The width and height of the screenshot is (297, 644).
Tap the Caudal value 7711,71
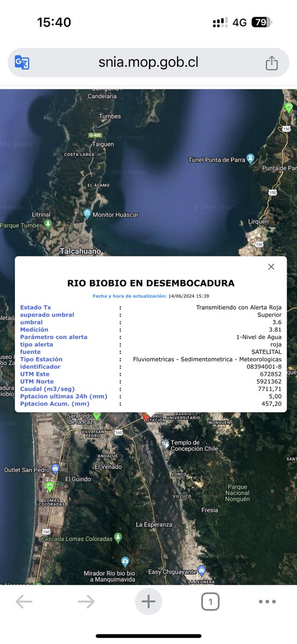pyautogui.click(x=271, y=389)
